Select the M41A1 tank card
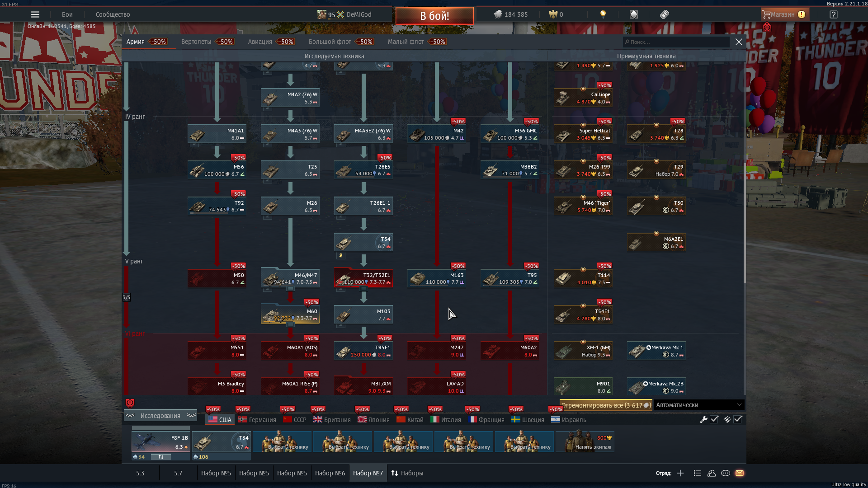This screenshot has height=488, width=868. pos(217,134)
